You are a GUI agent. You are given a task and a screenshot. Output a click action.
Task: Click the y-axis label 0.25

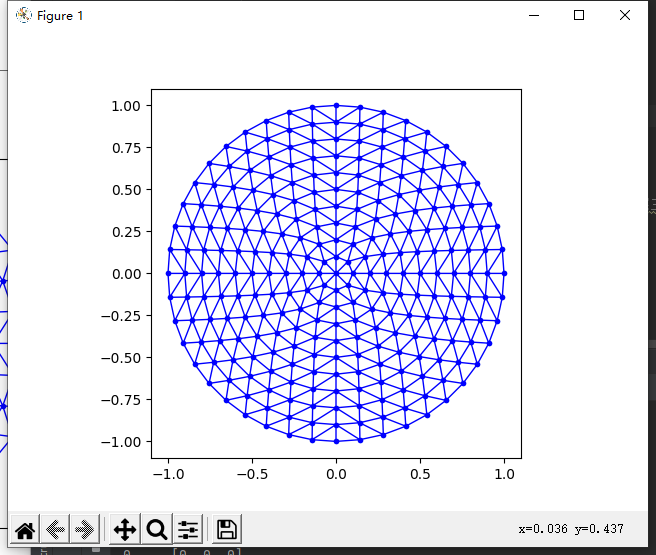(126, 232)
